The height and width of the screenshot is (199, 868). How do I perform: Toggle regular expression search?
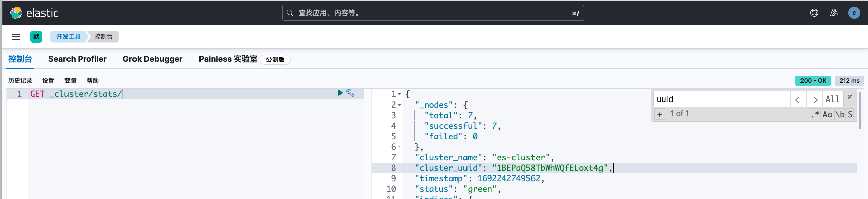pos(815,114)
